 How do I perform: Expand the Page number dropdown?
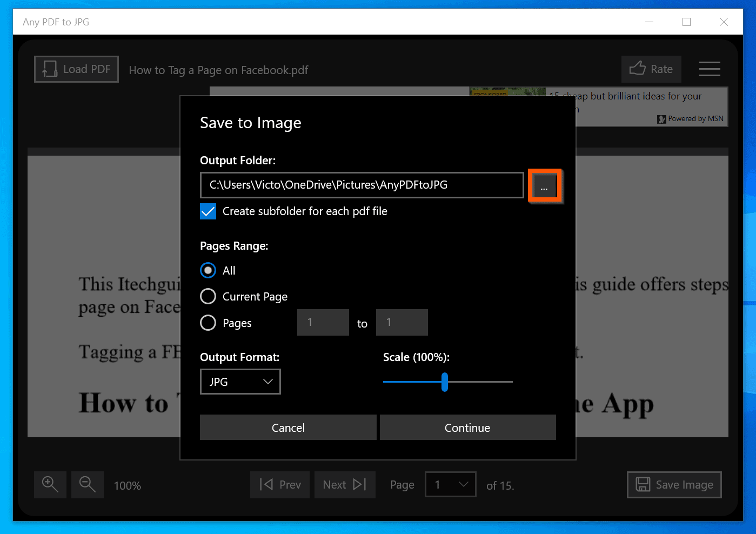click(x=450, y=484)
